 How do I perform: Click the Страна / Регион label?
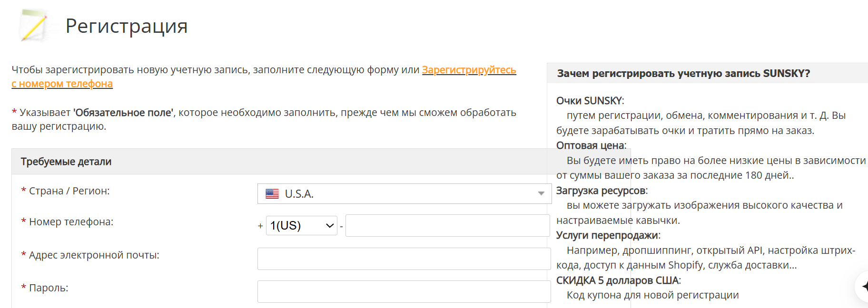pos(69,191)
